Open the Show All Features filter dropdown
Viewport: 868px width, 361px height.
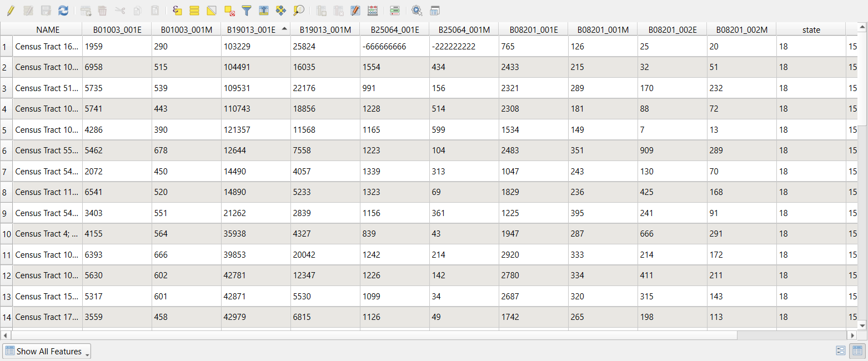click(x=47, y=351)
